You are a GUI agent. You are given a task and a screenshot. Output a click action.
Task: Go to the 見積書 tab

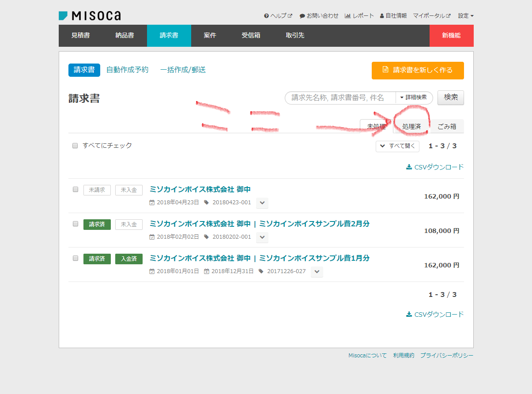(x=81, y=36)
